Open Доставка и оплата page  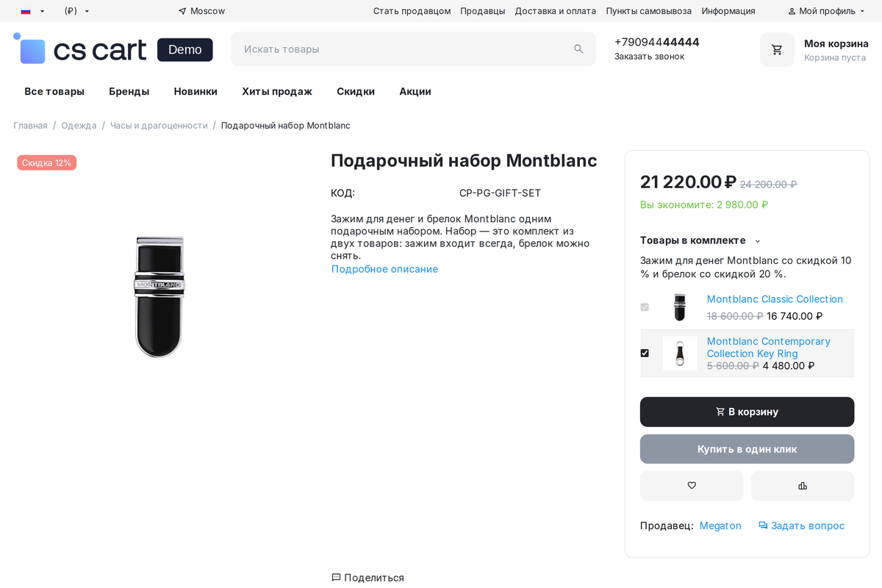(556, 11)
